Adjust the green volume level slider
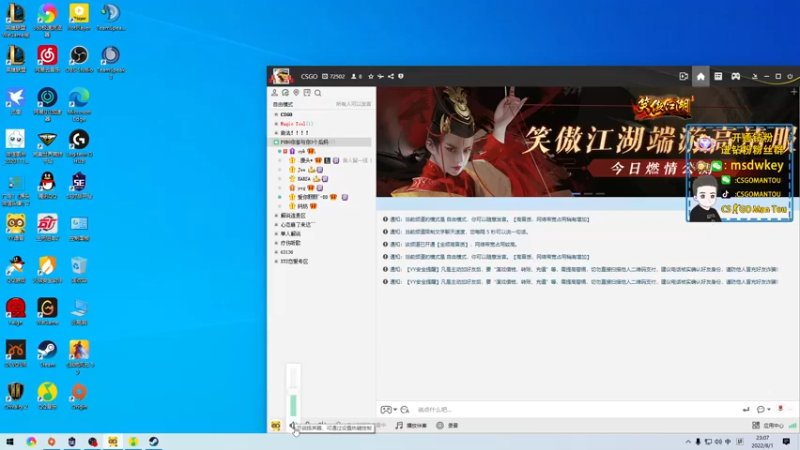The height and width of the screenshot is (450, 800). tap(293, 406)
